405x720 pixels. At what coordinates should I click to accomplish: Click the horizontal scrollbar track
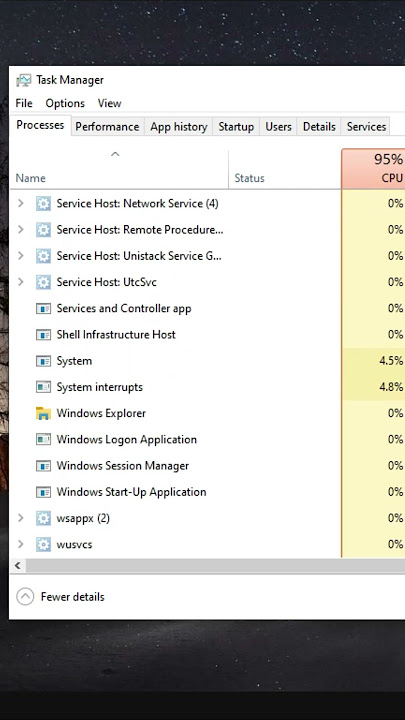[215, 566]
